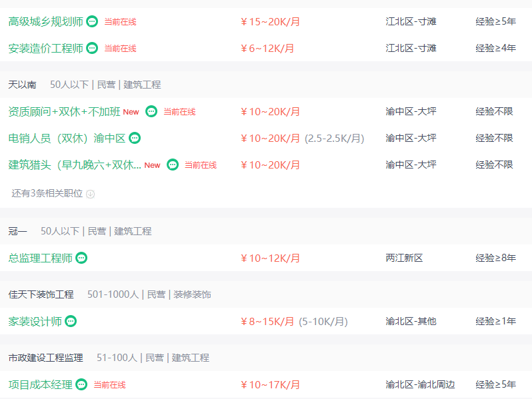Open company page 佳天下装饰工程
This screenshot has width=532, height=399.
point(41,294)
